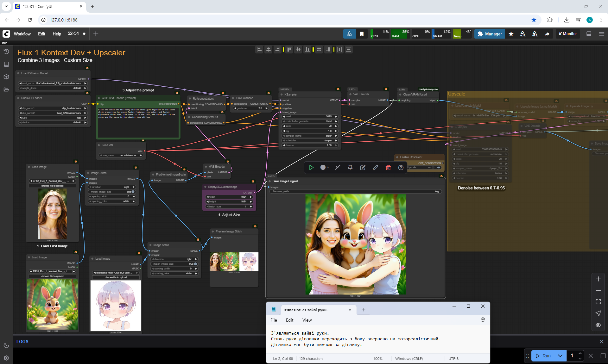Click the Run button
608x364 pixels.
click(544, 356)
